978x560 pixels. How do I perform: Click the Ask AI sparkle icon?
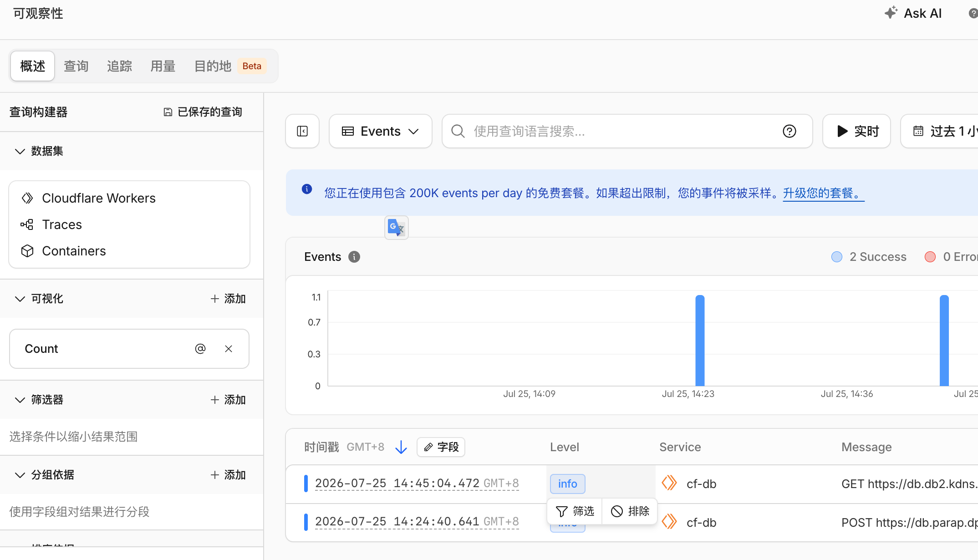pyautogui.click(x=891, y=13)
